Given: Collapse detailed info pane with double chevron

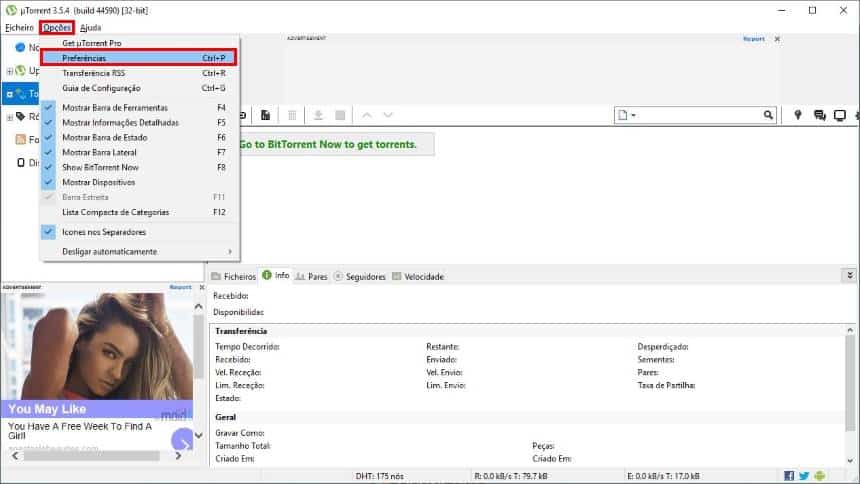Looking at the screenshot, I should pos(850,275).
